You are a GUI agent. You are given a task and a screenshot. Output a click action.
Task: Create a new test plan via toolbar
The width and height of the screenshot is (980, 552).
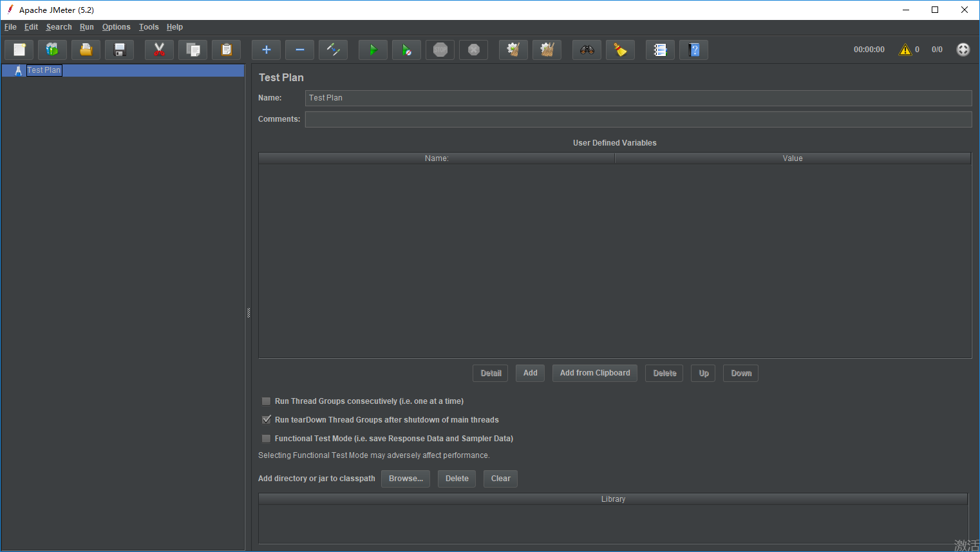19,50
